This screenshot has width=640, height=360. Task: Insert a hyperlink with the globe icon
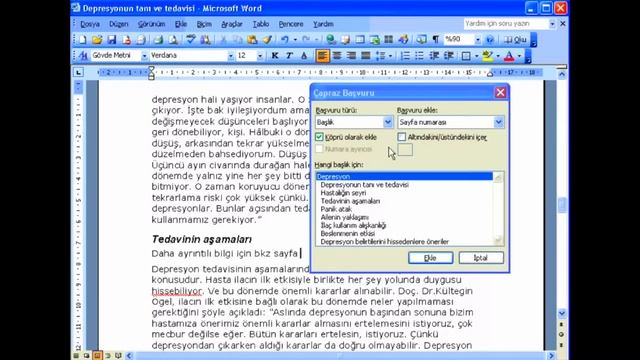[331, 40]
